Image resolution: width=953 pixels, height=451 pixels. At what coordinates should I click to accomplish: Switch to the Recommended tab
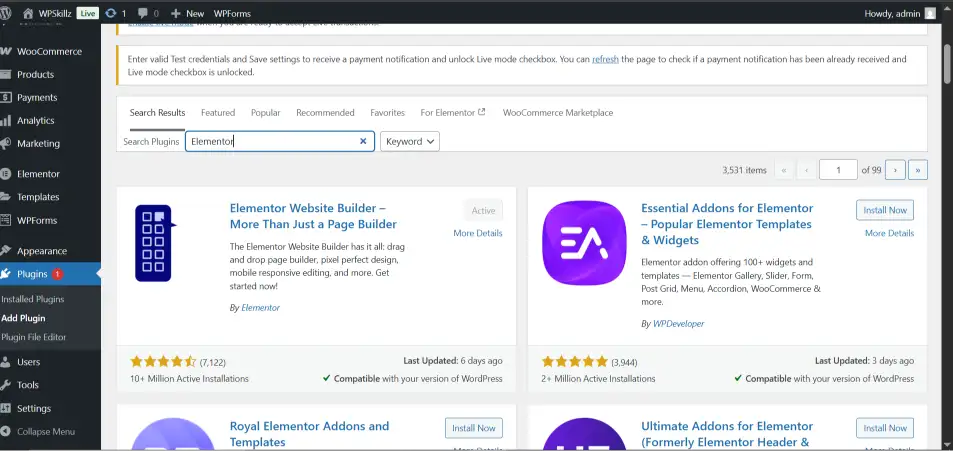325,112
